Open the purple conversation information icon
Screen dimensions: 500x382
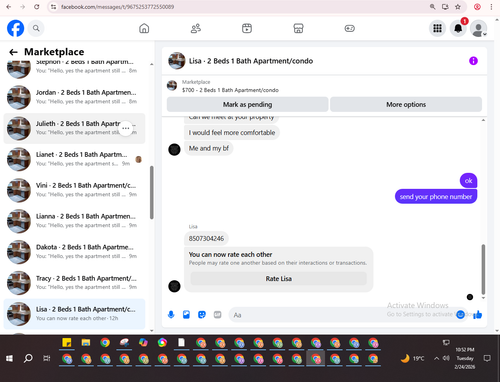coord(473,61)
